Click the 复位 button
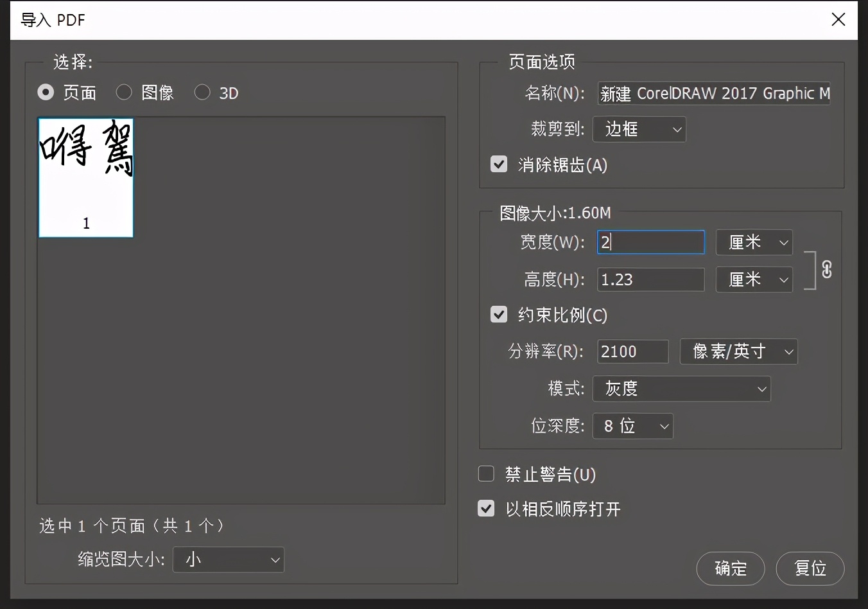The image size is (868, 609). [x=810, y=569]
